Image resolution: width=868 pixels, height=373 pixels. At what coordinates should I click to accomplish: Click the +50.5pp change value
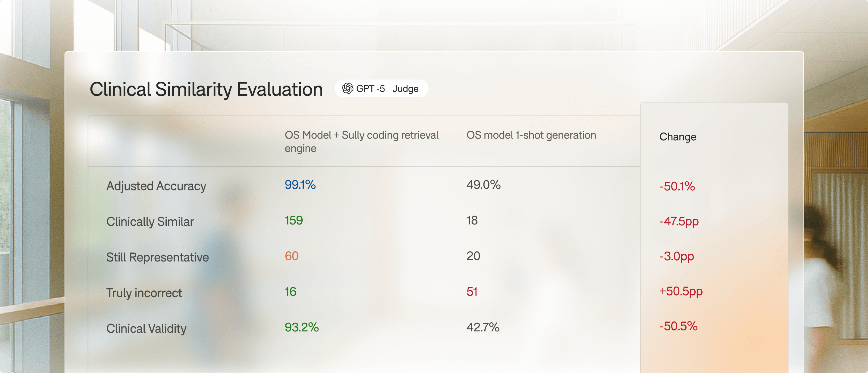[x=681, y=291]
